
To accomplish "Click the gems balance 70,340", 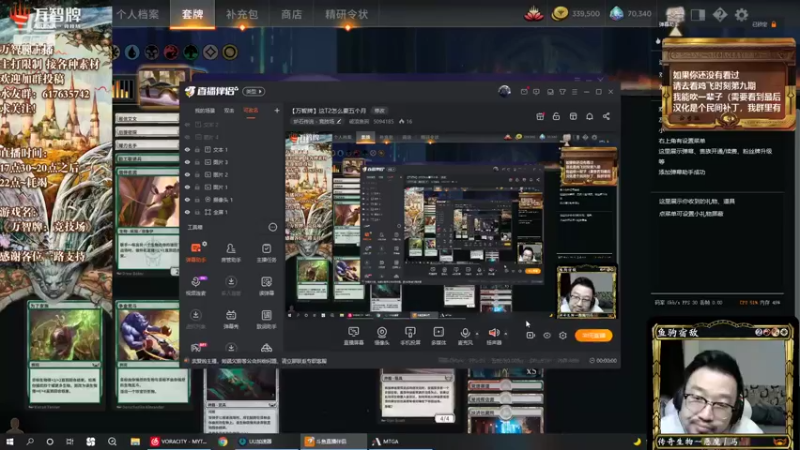I will pos(631,14).
